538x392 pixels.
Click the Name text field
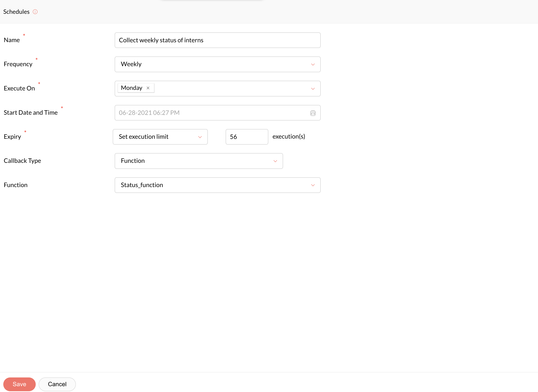coord(217,40)
